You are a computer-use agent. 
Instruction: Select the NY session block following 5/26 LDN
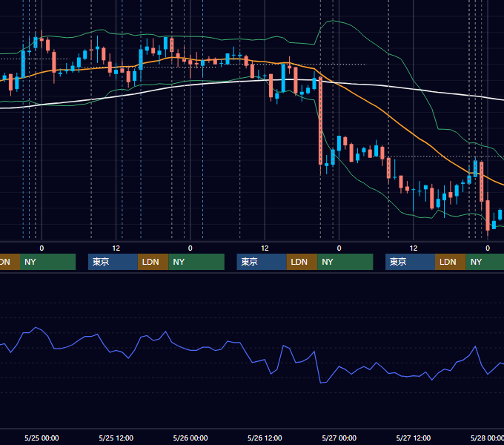coord(345,262)
